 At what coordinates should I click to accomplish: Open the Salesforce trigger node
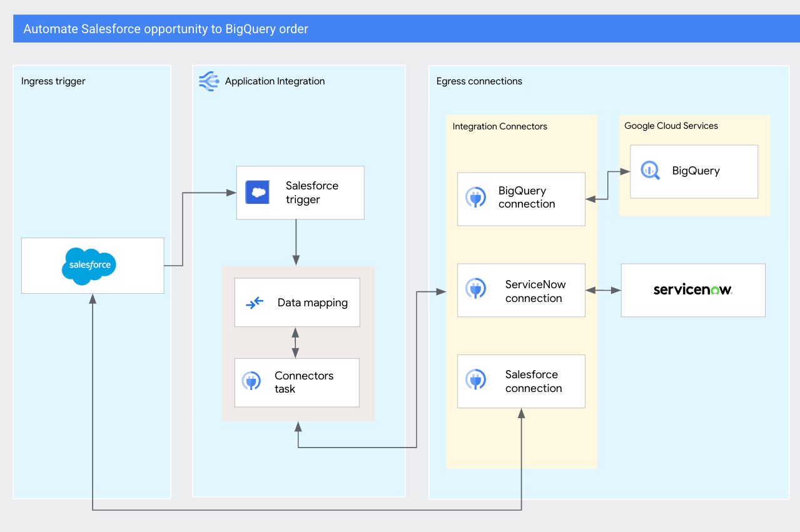(300, 192)
